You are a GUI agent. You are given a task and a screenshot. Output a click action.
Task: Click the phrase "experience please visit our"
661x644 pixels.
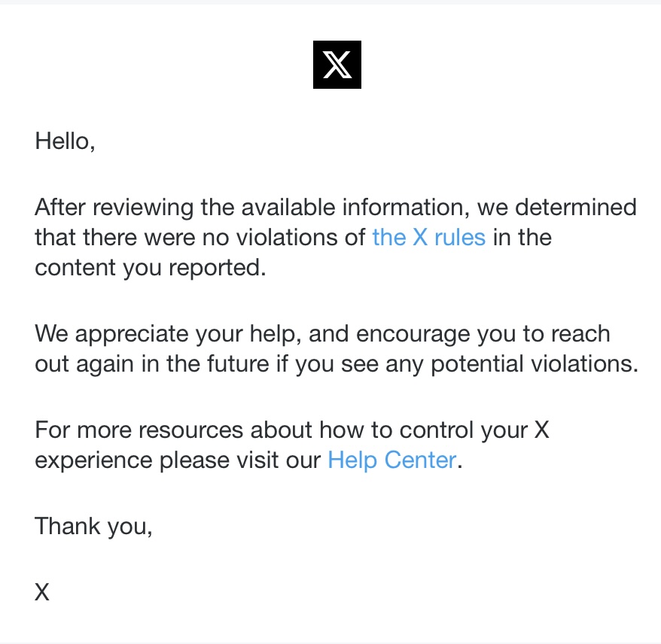click(x=178, y=460)
